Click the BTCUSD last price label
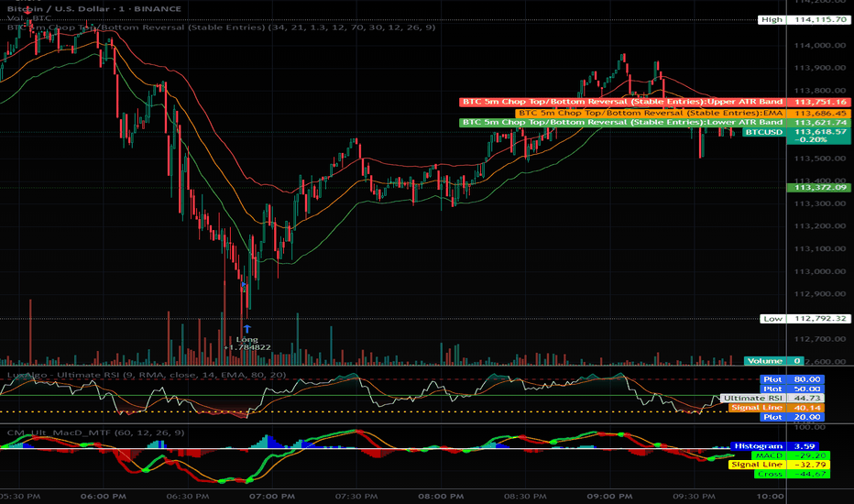This screenshot has width=854, height=504. click(x=764, y=132)
